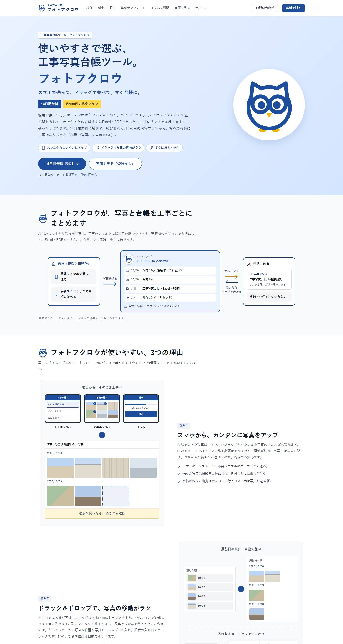The height and width of the screenshot is (644, 343).
Task: Click the フォトフクロウ owl logo in header
Action: (x=59, y=8)
